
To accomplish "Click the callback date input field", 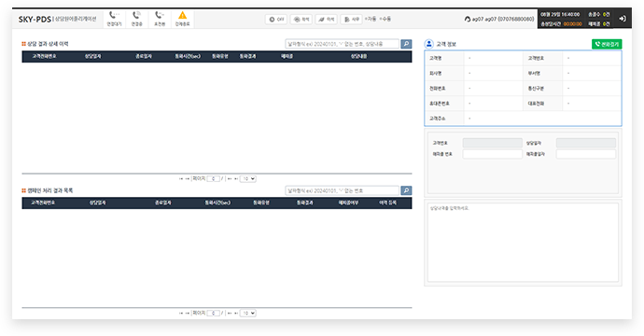I will [586, 154].
